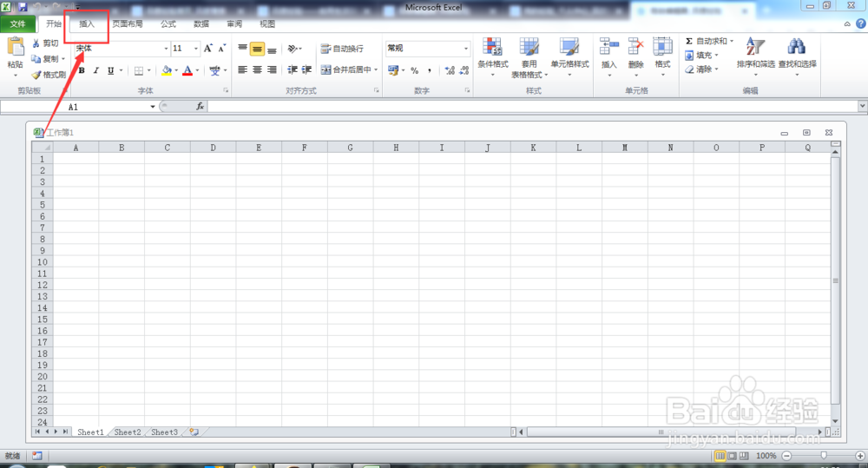Screen dimensions: 868x468
Task: Apply font color with the red A icon
Action: pyautogui.click(x=187, y=70)
